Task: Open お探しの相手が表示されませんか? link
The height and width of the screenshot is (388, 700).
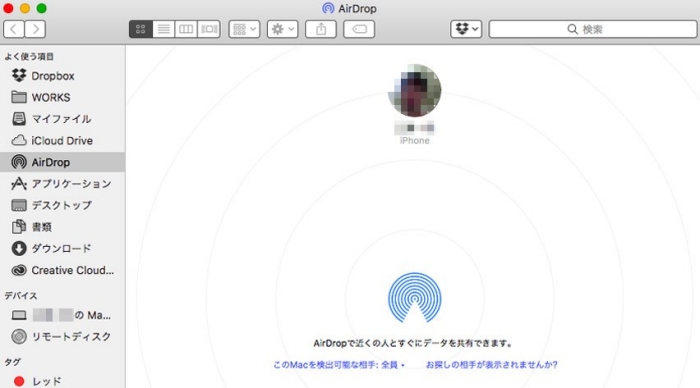Action: point(492,365)
